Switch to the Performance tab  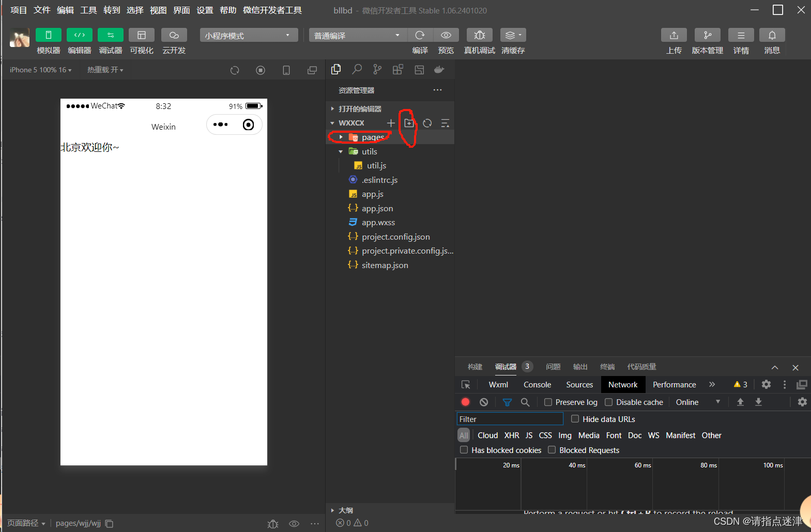point(674,385)
